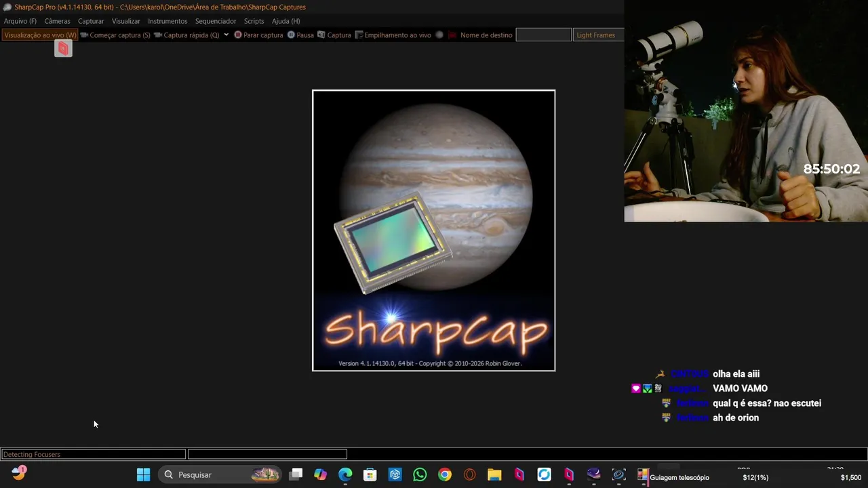This screenshot has width=868, height=488.
Task: Open Copilot from the taskbar
Action: pyautogui.click(x=320, y=474)
